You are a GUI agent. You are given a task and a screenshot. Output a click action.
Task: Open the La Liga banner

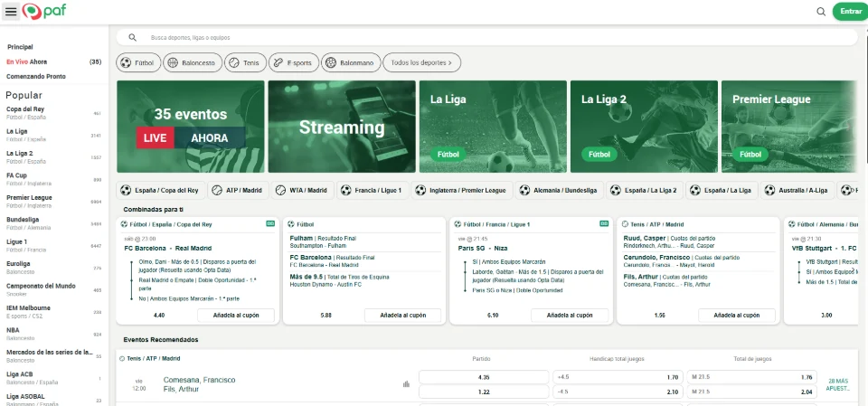tap(493, 127)
